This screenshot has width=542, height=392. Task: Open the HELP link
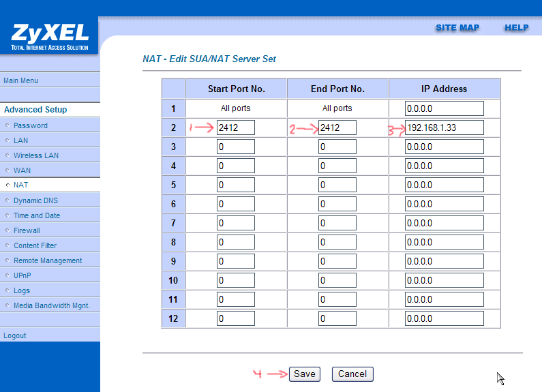click(x=516, y=28)
